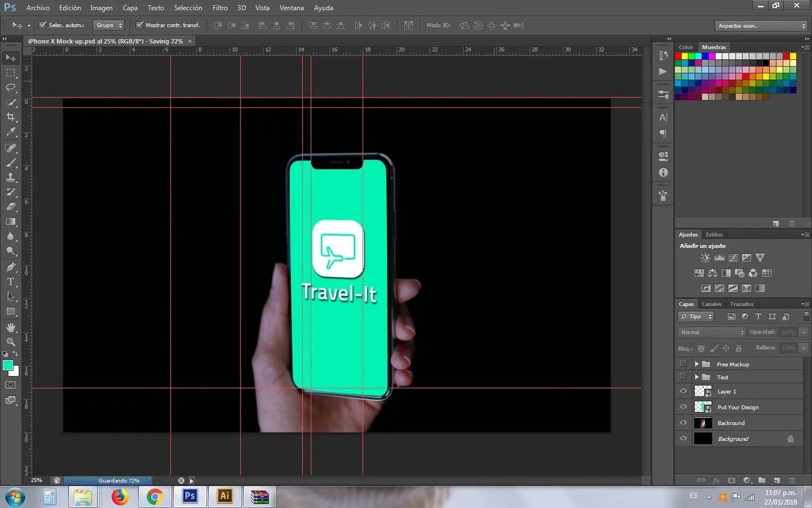Expand the Text group

pos(697,377)
